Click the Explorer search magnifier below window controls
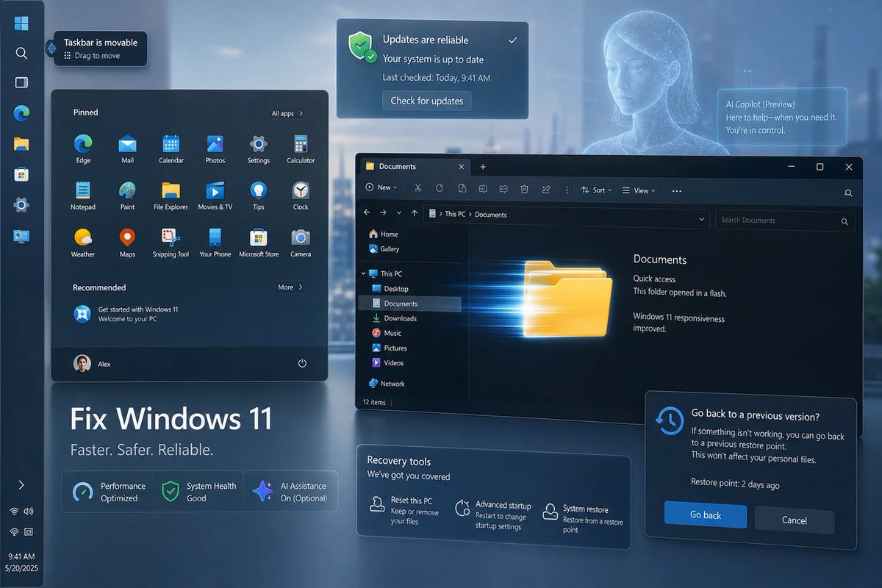This screenshot has height=588, width=882. 848,193
